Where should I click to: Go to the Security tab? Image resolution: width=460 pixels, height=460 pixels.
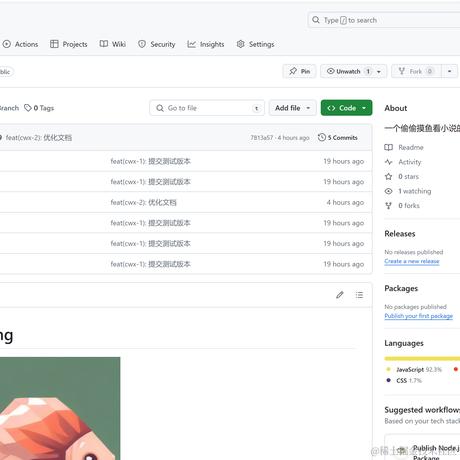coord(157,44)
